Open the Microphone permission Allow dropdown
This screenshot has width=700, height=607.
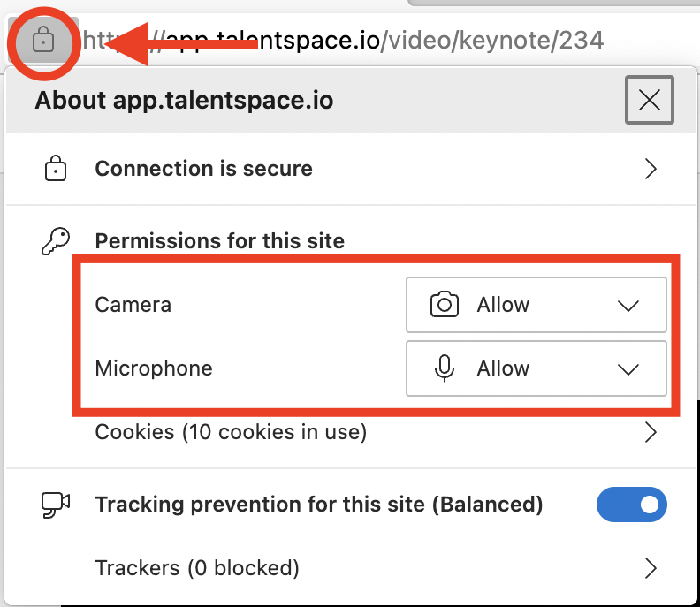click(535, 368)
